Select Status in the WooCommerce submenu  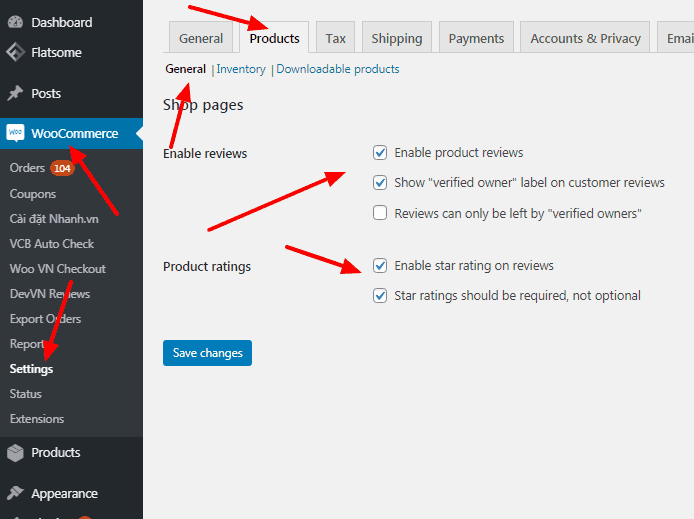click(x=26, y=394)
